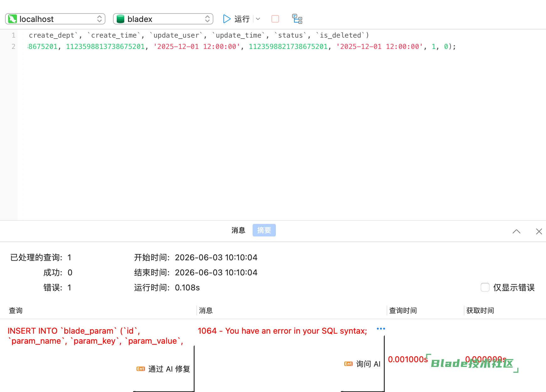Click the Ent badge beside 询问 AI

tap(348, 364)
